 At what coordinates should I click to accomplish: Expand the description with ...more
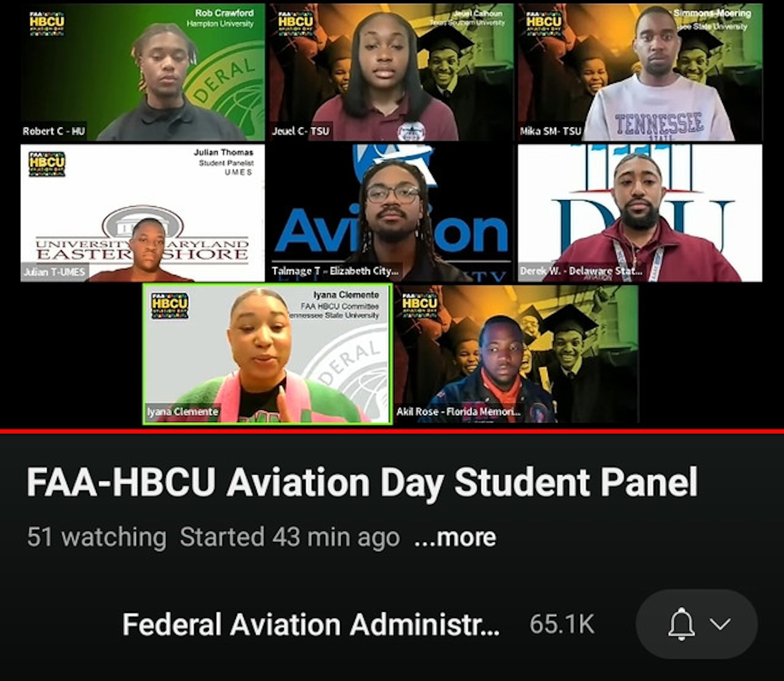455,537
